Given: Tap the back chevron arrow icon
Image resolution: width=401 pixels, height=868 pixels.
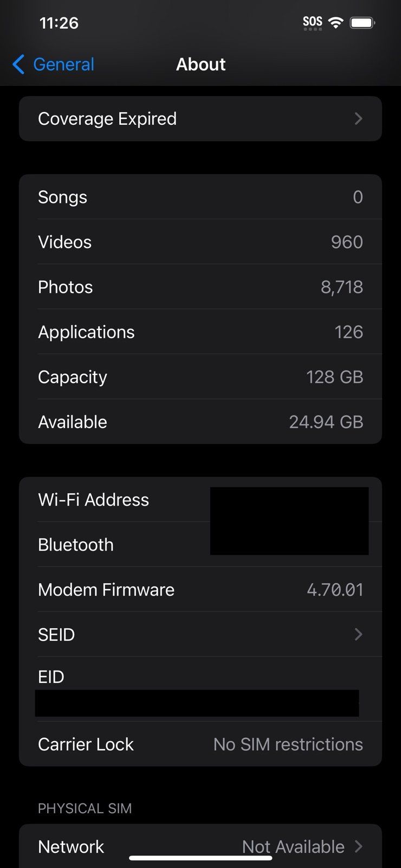Looking at the screenshot, I should pos(17,65).
